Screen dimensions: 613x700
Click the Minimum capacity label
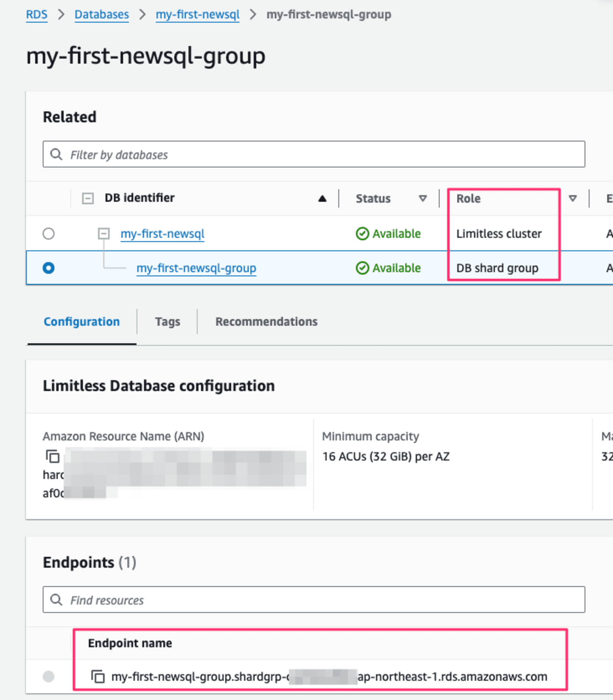[x=370, y=436]
